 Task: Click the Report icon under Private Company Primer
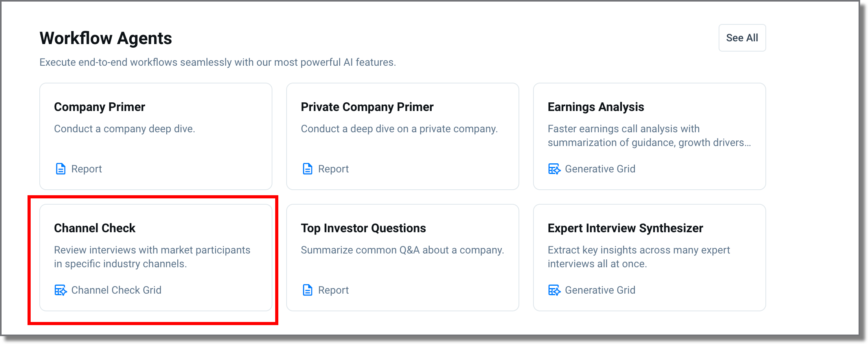click(x=307, y=169)
